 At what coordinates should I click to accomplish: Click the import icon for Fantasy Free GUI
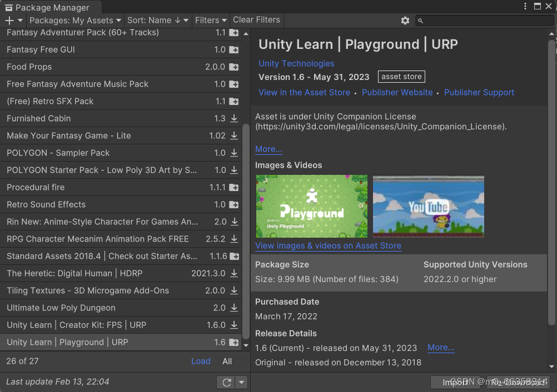[233, 49]
